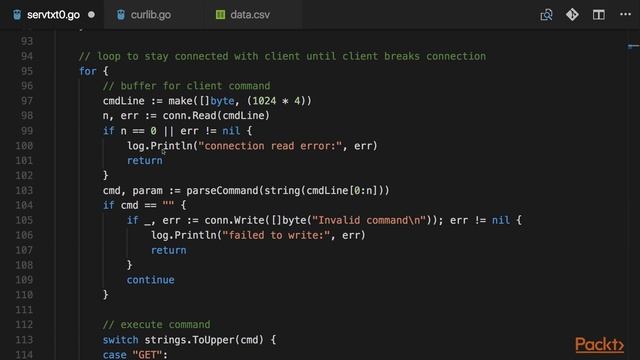Click line number 104 in the gutter

coord(24,205)
